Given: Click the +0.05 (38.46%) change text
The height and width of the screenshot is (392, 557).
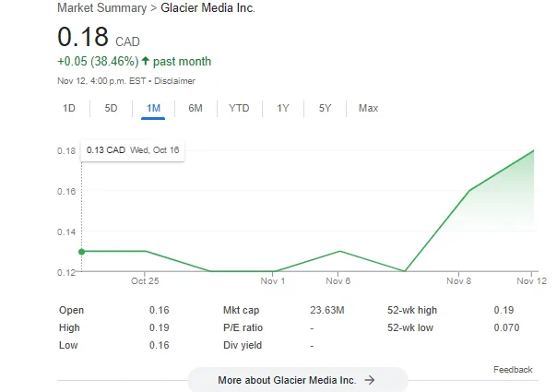Looking at the screenshot, I should pyautogui.click(x=98, y=62).
